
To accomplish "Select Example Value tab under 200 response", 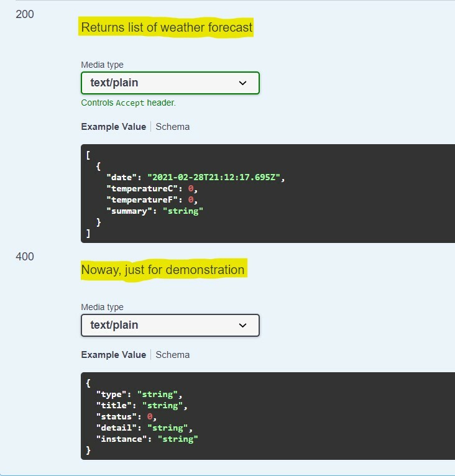I will point(113,127).
